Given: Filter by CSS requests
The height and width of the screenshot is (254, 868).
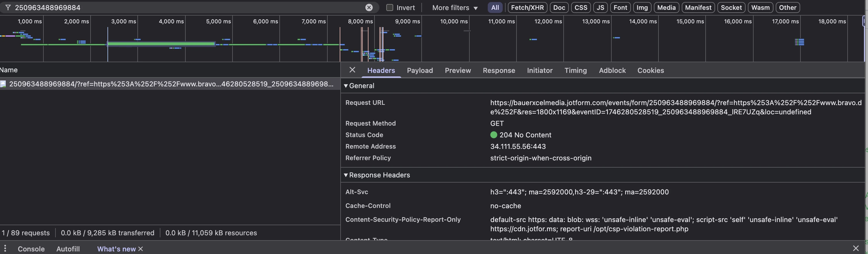Looking at the screenshot, I should pyautogui.click(x=581, y=7).
